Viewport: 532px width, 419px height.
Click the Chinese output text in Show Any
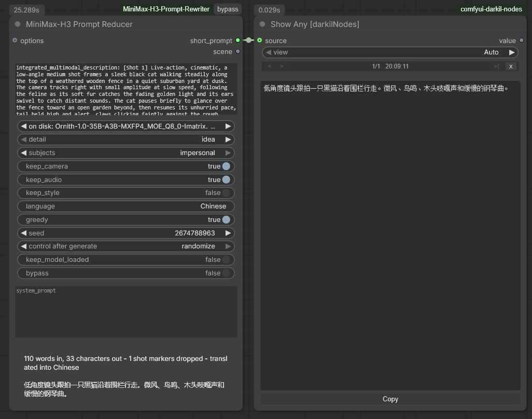point(386,89)
